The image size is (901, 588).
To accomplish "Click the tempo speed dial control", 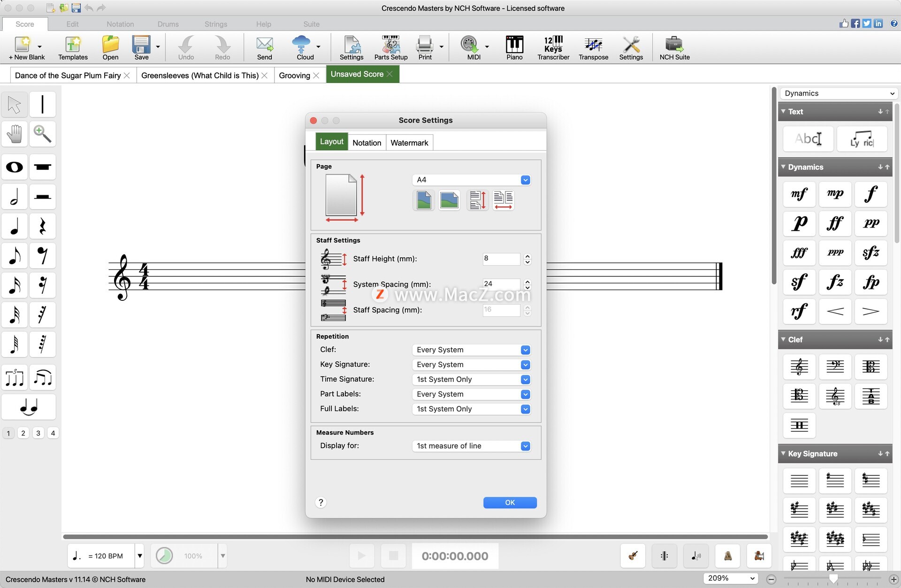I will coord(164,556).
